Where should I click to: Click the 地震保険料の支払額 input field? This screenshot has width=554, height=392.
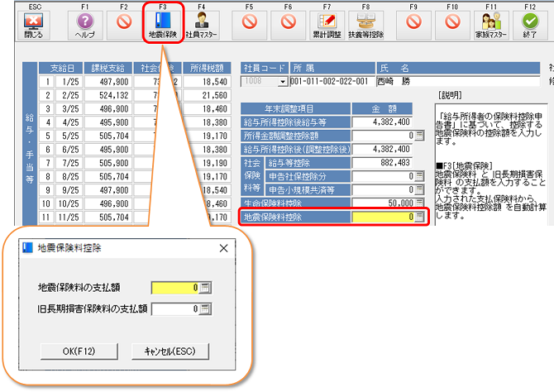174,288
